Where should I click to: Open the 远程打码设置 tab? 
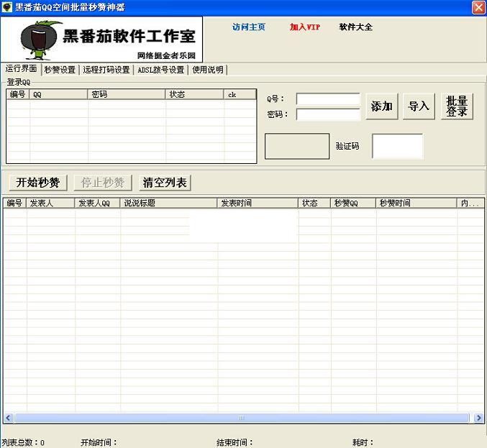point(106,70)
